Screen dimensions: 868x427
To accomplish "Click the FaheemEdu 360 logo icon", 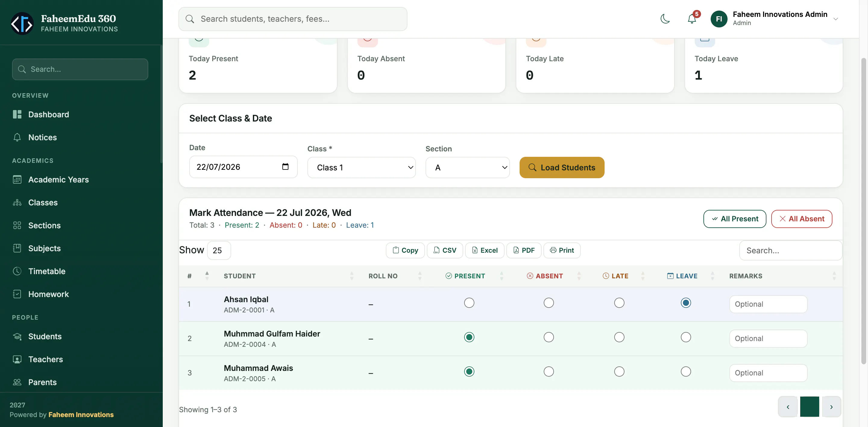I will point(22,23).
